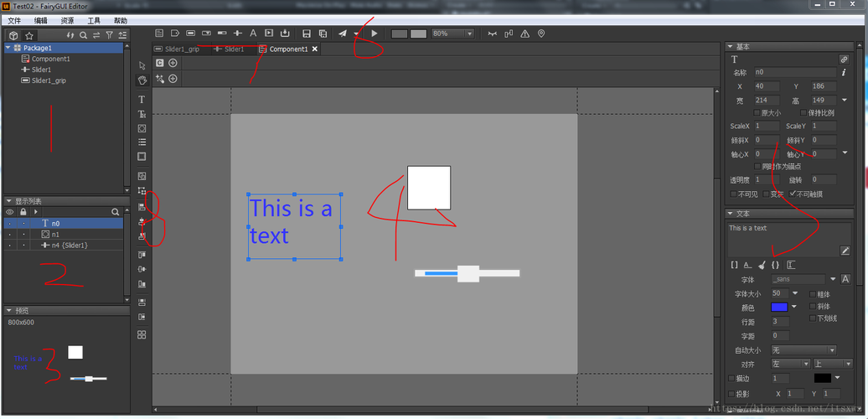This screenshot has height=419, width=868.
Task: Click the black stroke color swatch
Action: (x=823, y=378)
